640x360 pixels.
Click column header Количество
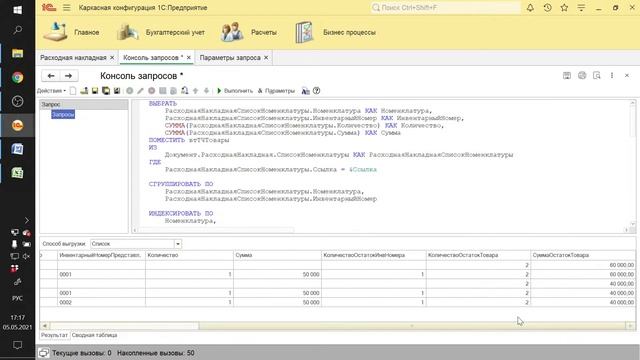[189, 255]
